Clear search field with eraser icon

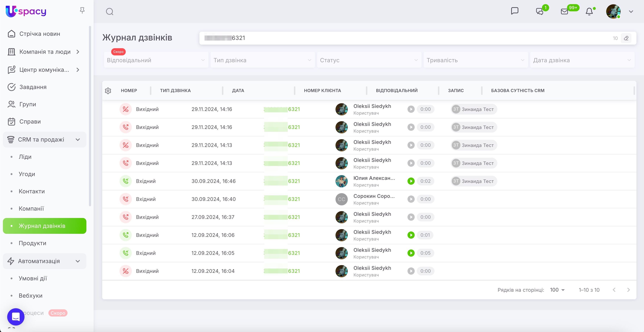click(626, 38)
